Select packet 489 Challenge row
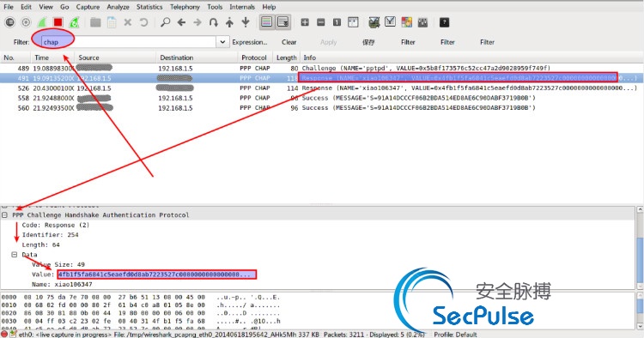 pos(322,68)
